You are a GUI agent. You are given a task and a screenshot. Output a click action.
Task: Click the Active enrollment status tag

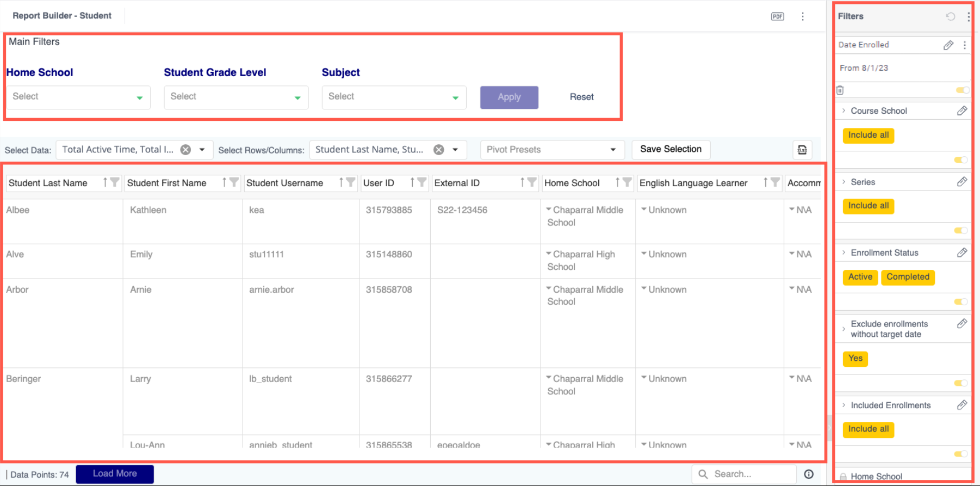860,277
